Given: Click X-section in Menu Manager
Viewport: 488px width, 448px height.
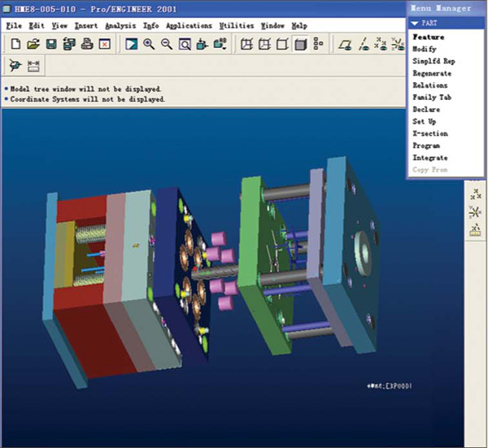Looking at the screenshot, I should pos(429,133).
